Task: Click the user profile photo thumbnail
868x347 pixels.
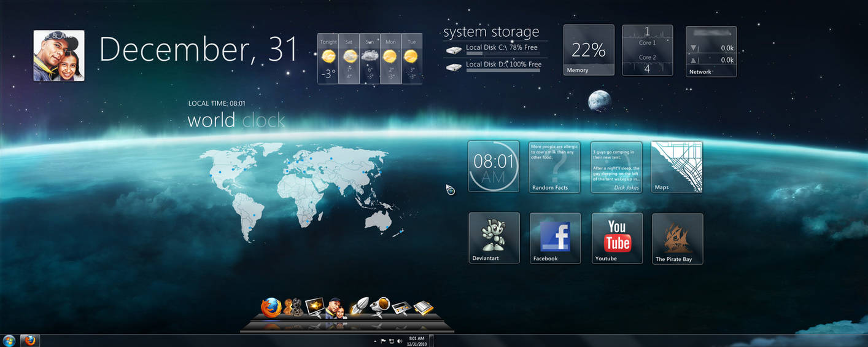Action: [x=59, y=55]
